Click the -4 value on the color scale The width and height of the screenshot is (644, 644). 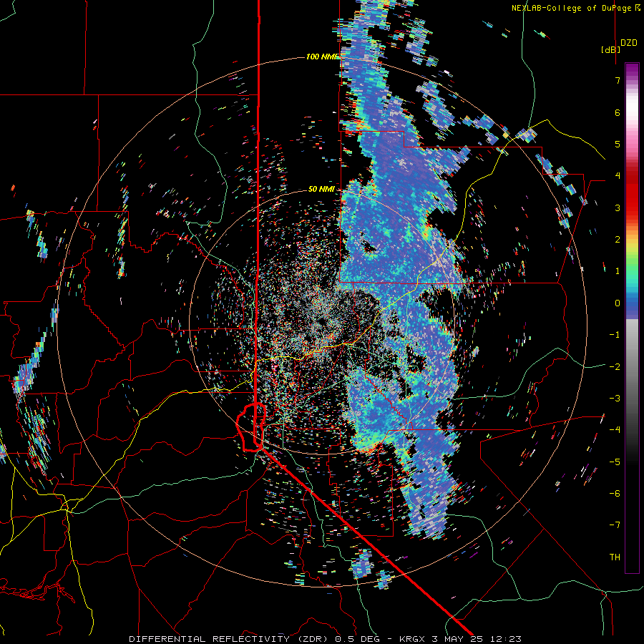(615, 430)
